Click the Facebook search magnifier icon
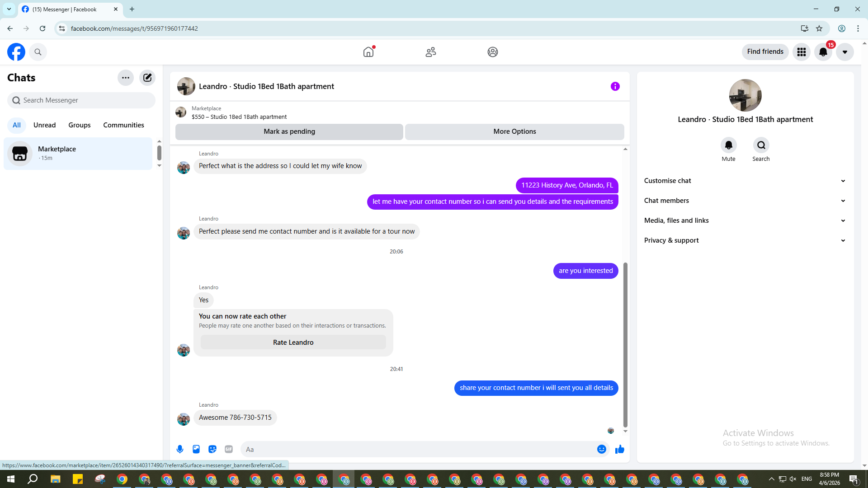Viewport: 868px width, 488px height. [x=38, y=52]
